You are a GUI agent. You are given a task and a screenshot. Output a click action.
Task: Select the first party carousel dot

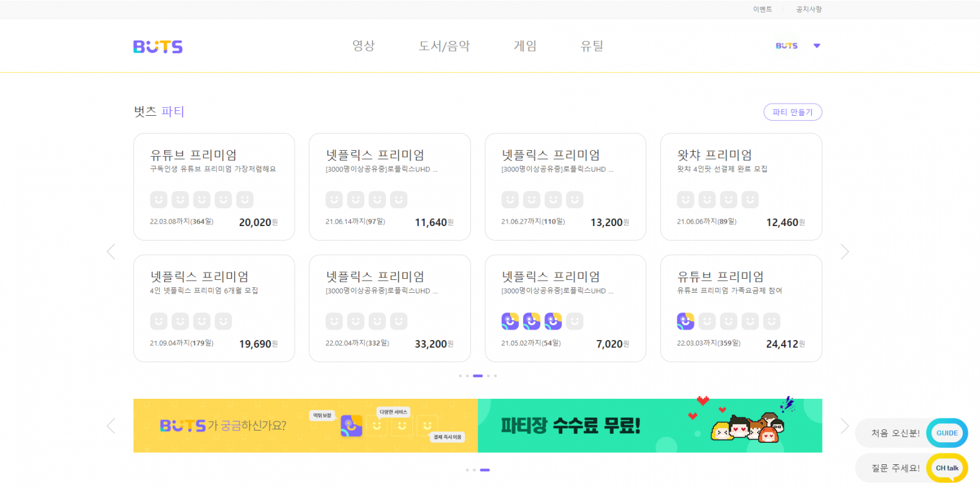click(460, 376)
